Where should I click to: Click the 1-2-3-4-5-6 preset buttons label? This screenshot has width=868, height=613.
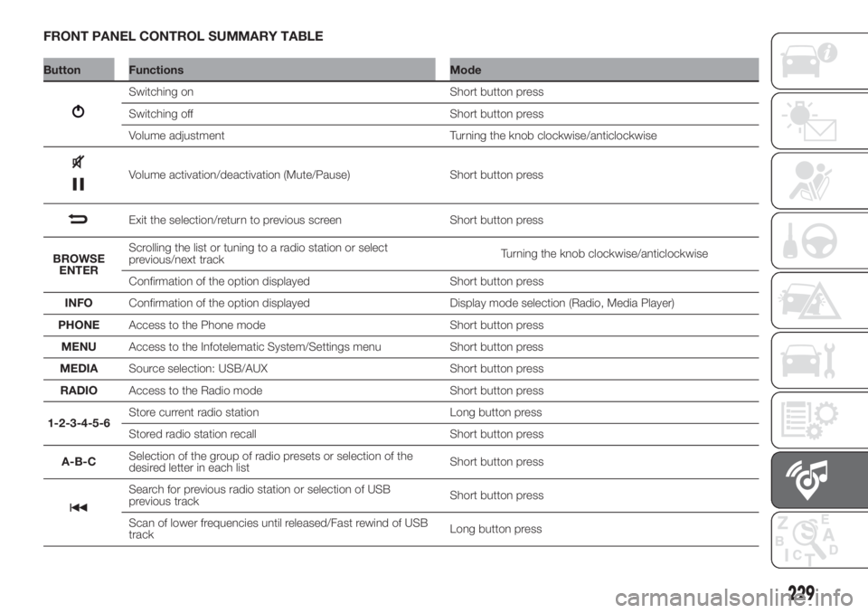click(80, 424)
